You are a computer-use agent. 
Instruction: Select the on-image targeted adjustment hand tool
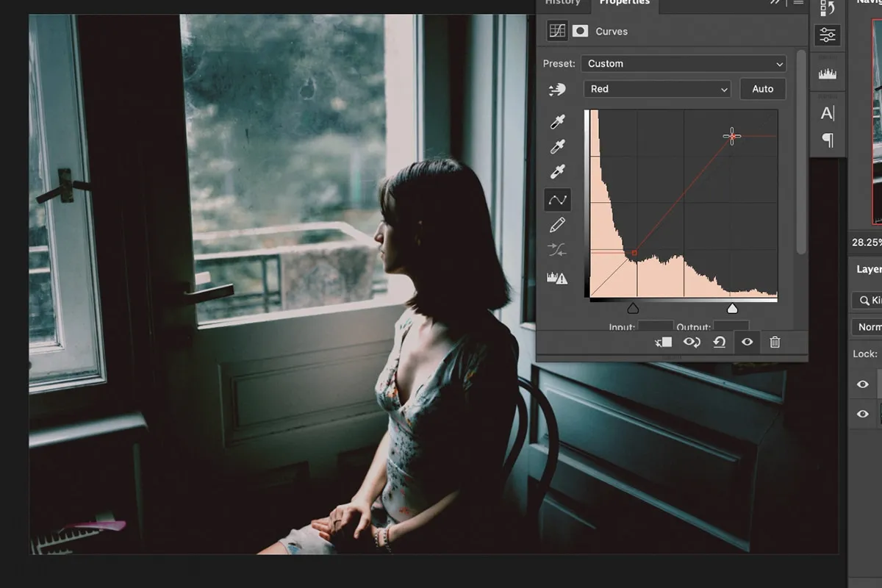[557, 90]
